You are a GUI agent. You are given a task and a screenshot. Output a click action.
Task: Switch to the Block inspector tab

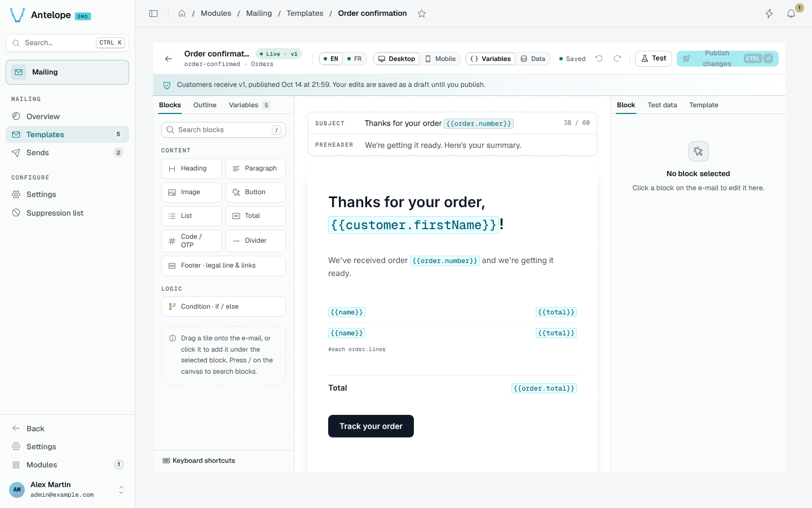626,105
